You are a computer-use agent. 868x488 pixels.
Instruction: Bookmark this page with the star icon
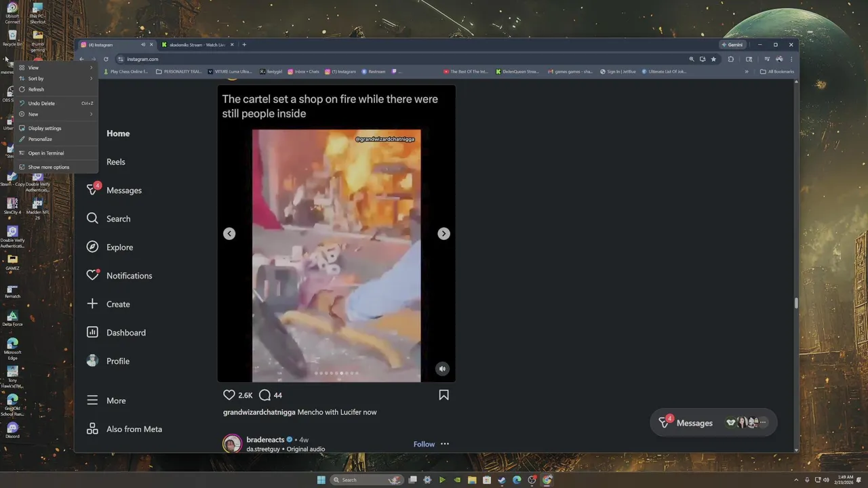point(713,59)
